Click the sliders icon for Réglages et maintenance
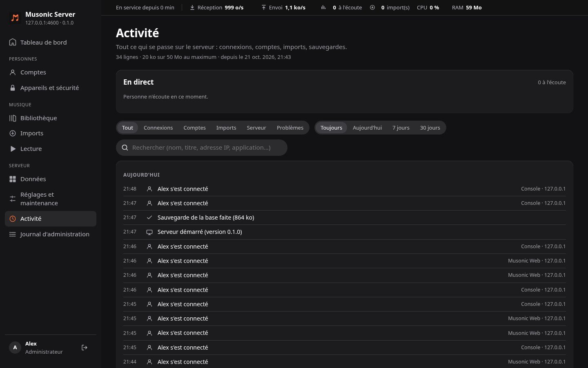This screenshot has width=588, height=368. (13, 199)
